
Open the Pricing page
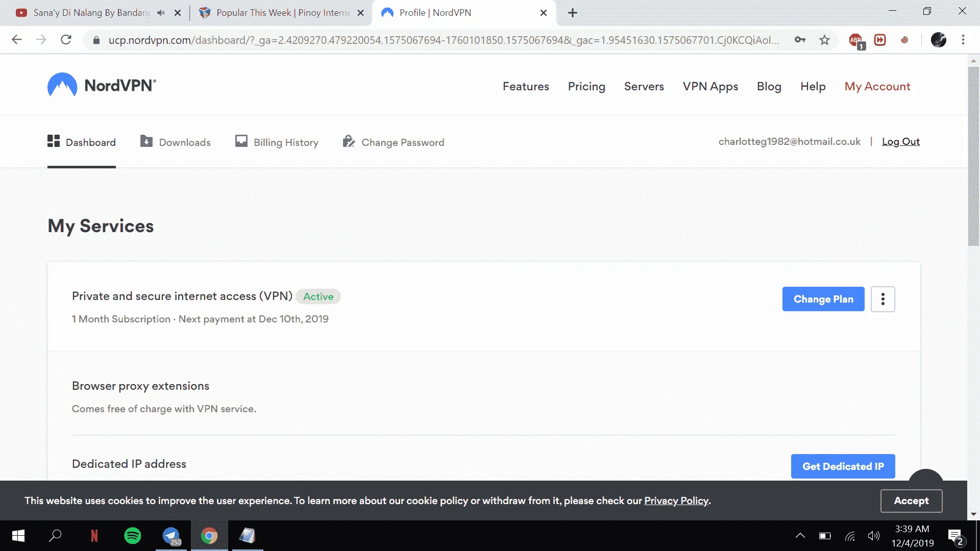tap(586, 86)
